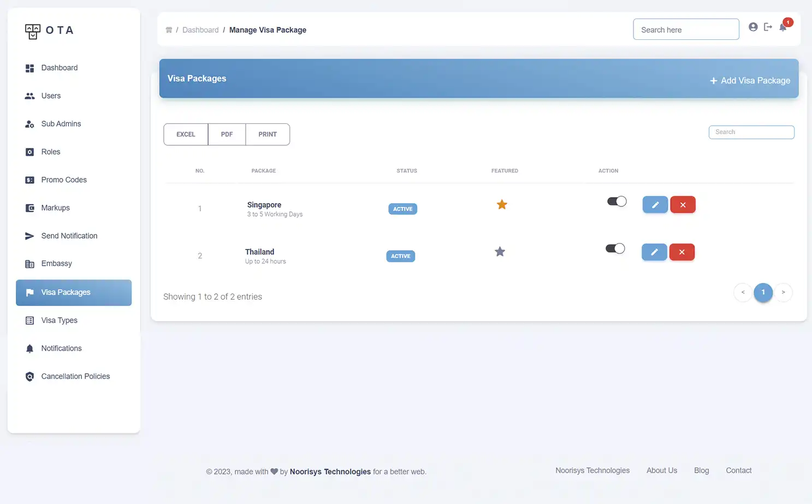Delete the Thailand package with red X
The width and height of the screenshot is (812, 504).
click(x=681, y=252)
